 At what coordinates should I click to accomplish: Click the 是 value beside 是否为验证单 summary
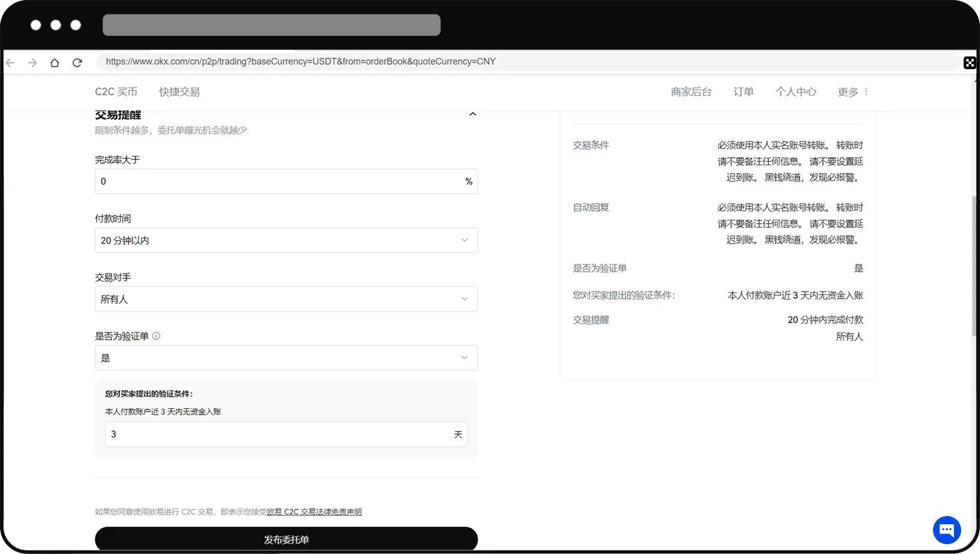859,268
